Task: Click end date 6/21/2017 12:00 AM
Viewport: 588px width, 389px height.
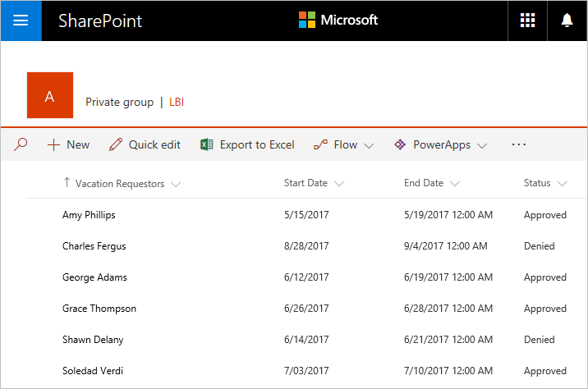Action: (448, 339)
